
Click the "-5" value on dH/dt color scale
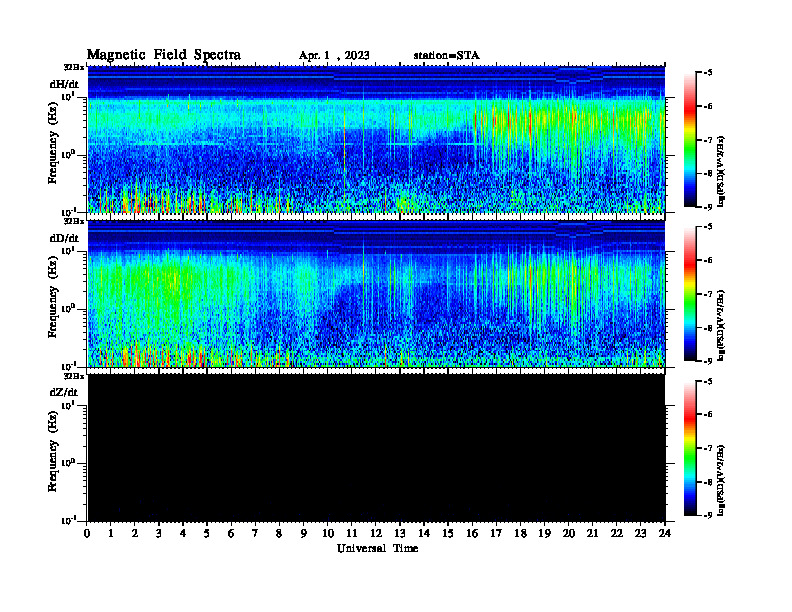(707, 73)
